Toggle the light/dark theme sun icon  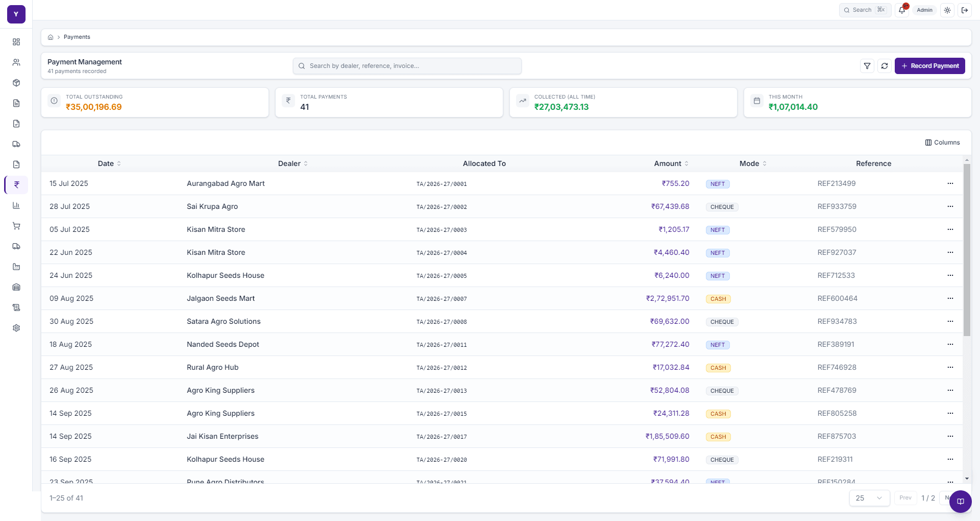(x=947, y=10)
